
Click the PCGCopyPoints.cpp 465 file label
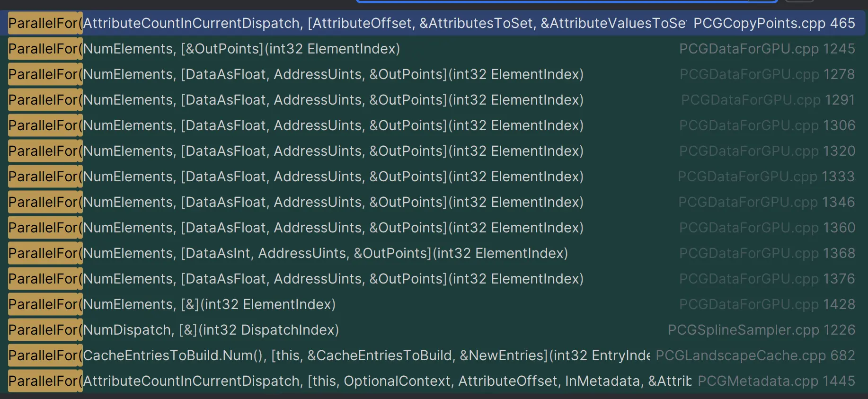(774, 23)
